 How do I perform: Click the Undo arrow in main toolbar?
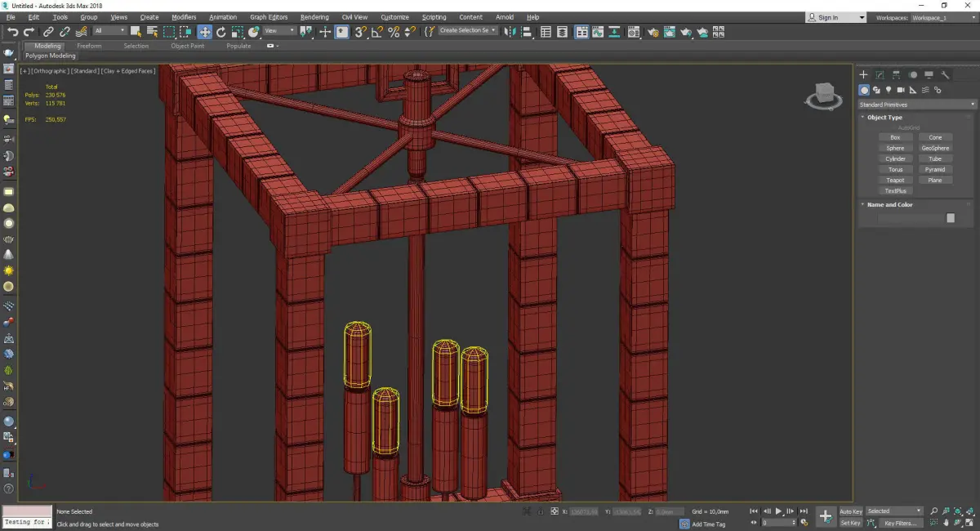pos(12,32)
